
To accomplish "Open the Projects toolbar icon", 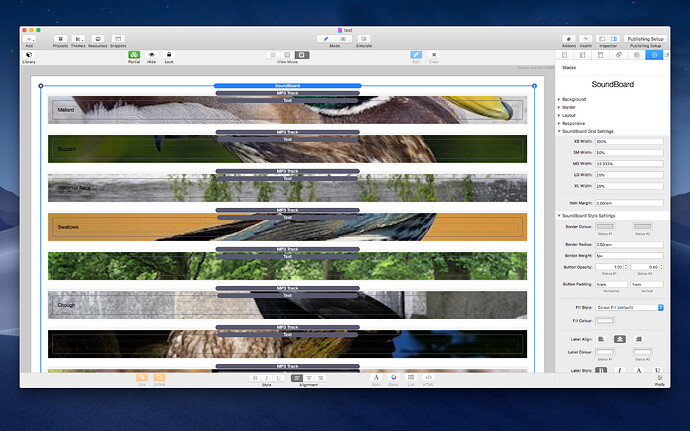I will point(60,39).
